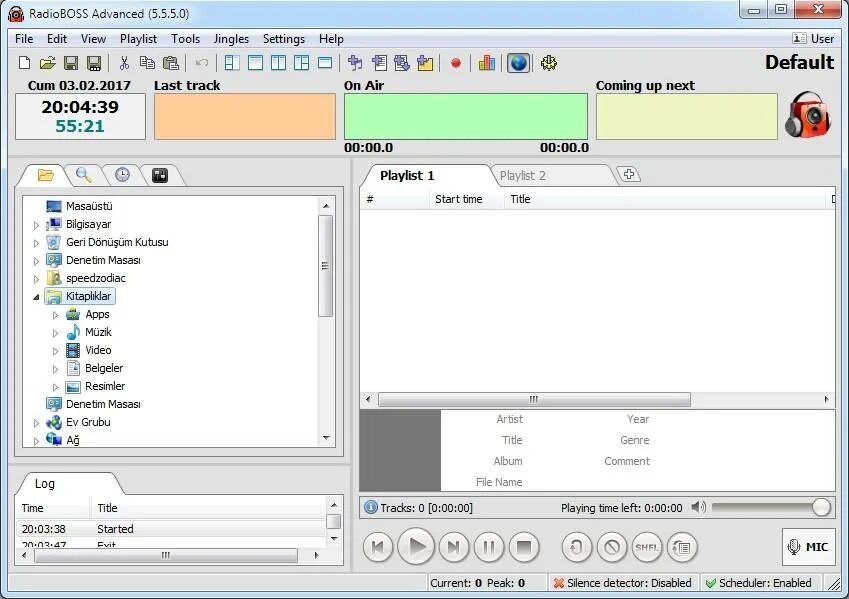Open the Playlist menu

138,39
